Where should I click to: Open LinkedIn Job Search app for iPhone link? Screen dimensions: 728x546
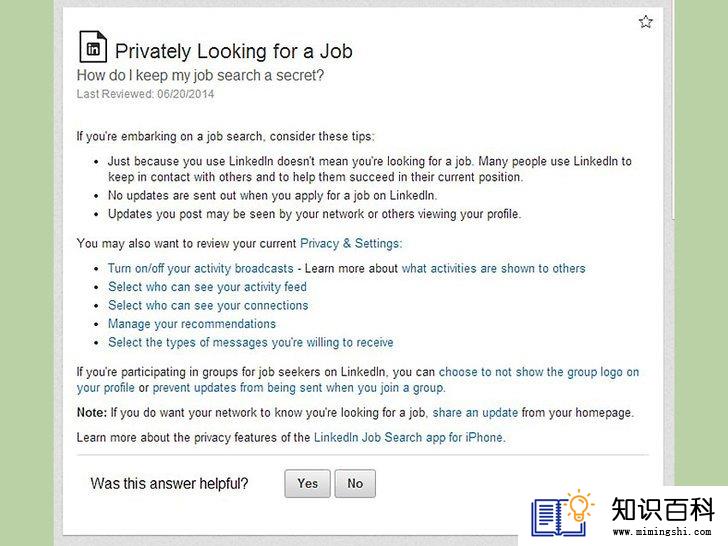[x=409, y=437]
